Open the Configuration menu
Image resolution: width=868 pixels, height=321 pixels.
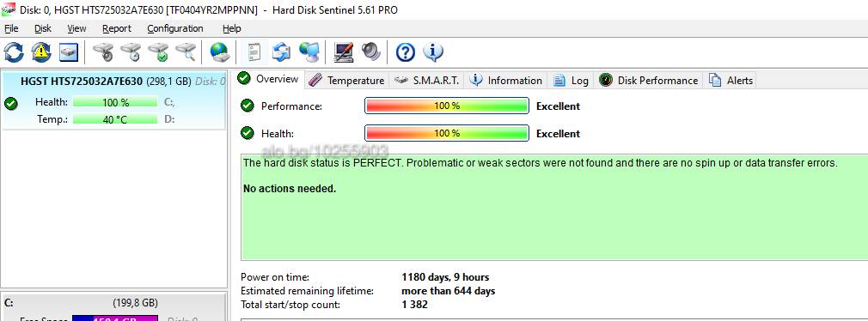point(175,28)
